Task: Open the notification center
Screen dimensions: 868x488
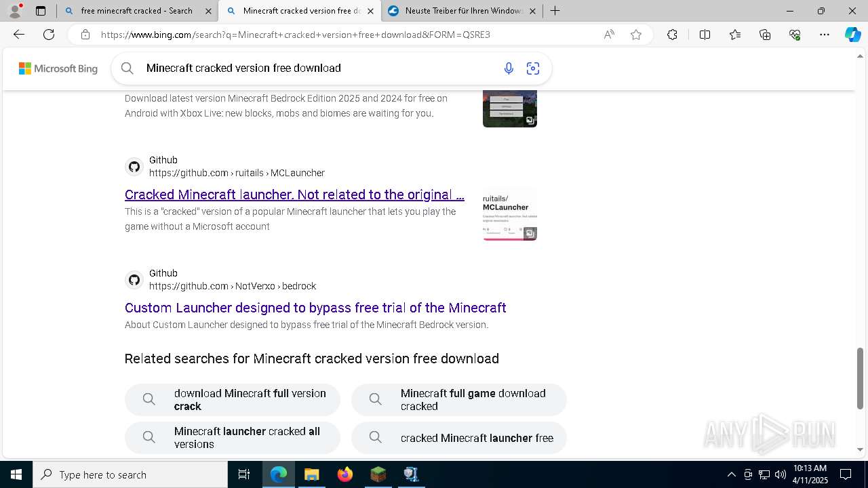Action: tap(846, 474)
